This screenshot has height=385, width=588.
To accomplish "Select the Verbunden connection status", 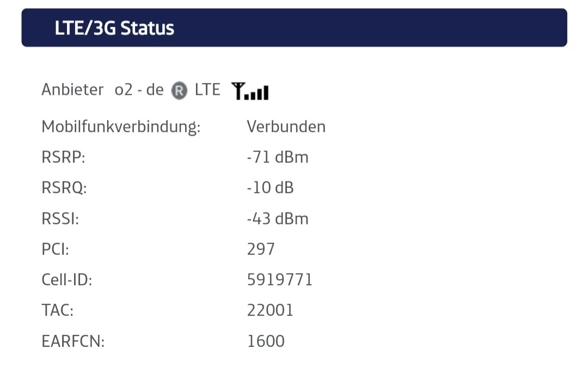I will click(x=286, y=126).
